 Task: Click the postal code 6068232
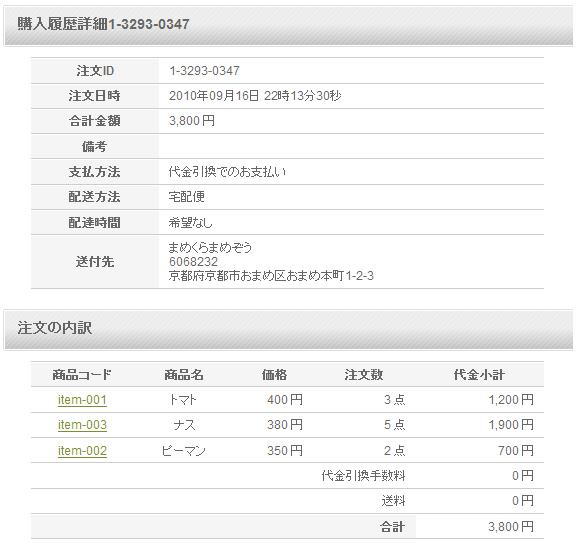point(194,262)
